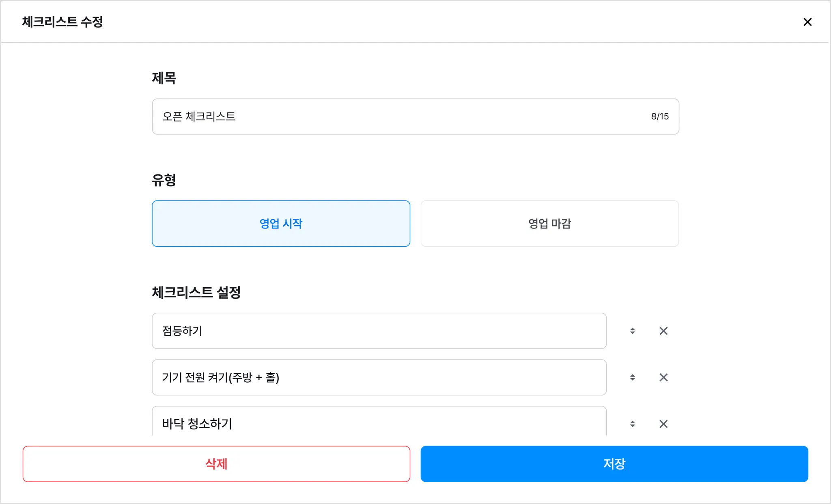The width and height of the screenshot is (831, 504).
Task: Click into the 기기 전원 켜기(주방 + 홀) field
Action: tap(379, 377)
